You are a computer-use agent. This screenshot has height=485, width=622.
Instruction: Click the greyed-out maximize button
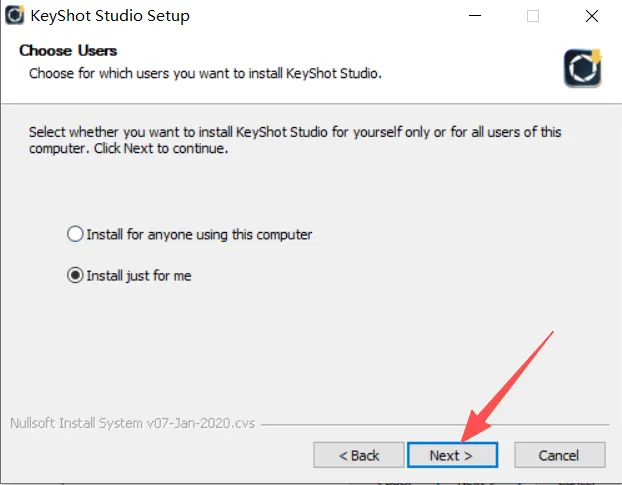click(x=533, y=16)
